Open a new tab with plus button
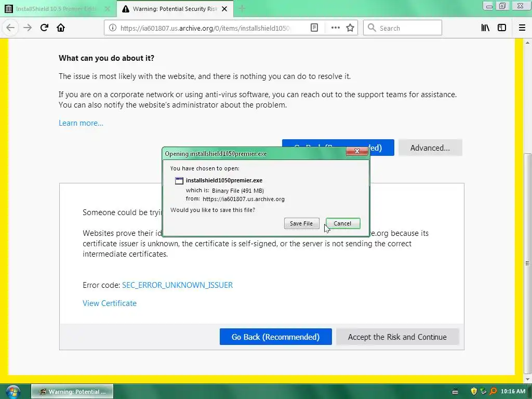532x399 pixels. (242, 9)
